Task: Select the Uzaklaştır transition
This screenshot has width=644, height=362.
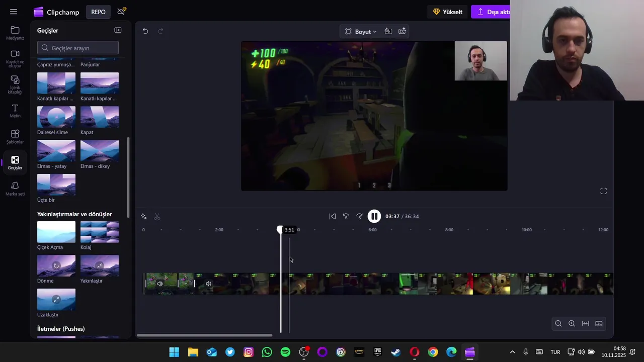Action: pyautogui.click(x=56, y=299)
